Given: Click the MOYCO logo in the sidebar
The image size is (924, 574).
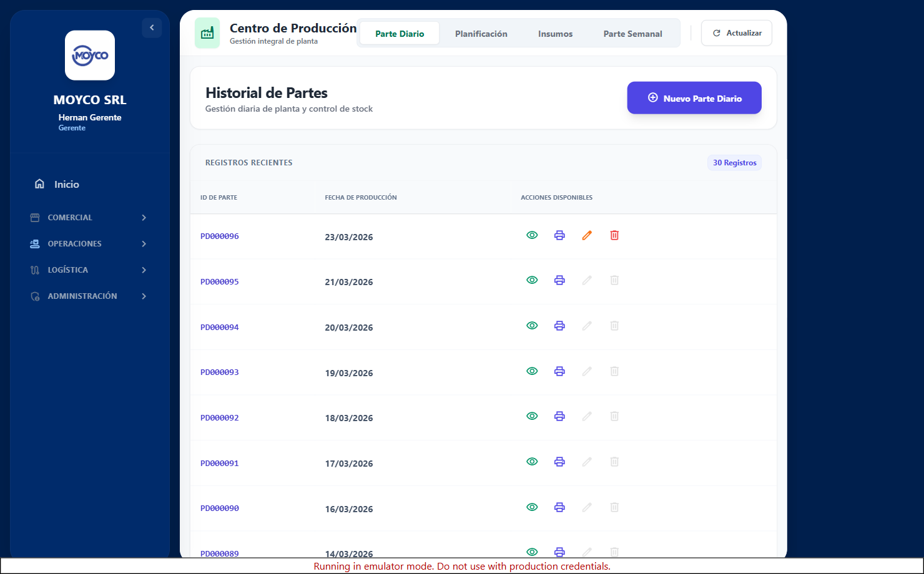Looking at the screenshot, I should (x=90, y=56).
